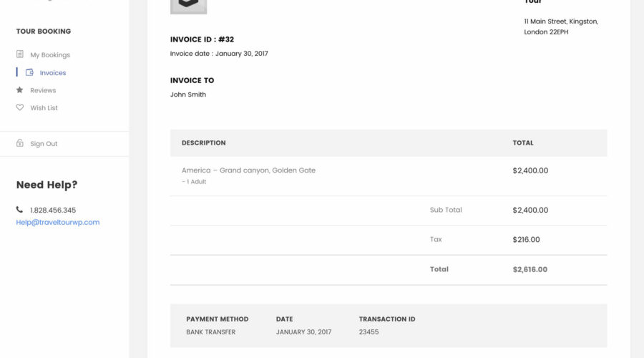Viewport: 644px width, 358px height.
Task: Select the Invoices menu label
Action: [53, 73]
